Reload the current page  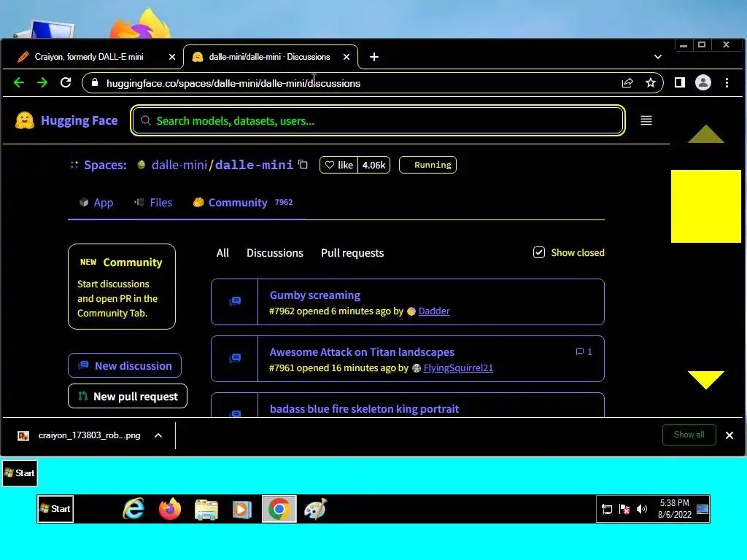[66, 83]
